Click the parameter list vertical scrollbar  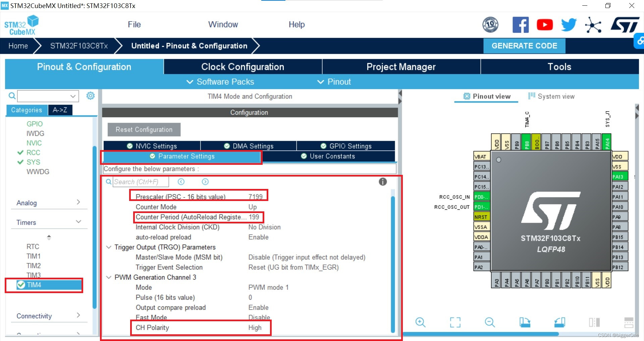[x=393, y=265]
